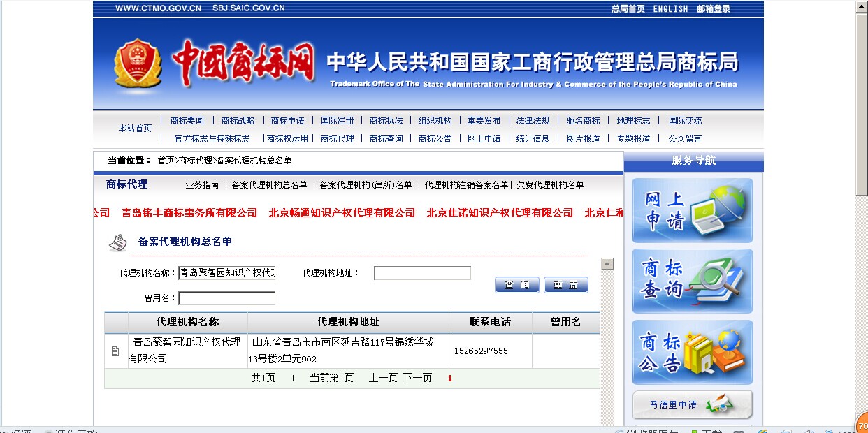Open the 国际注册 navigation menu item
Viewport: 868px width, 433px height.
click(x=337, y=121)
